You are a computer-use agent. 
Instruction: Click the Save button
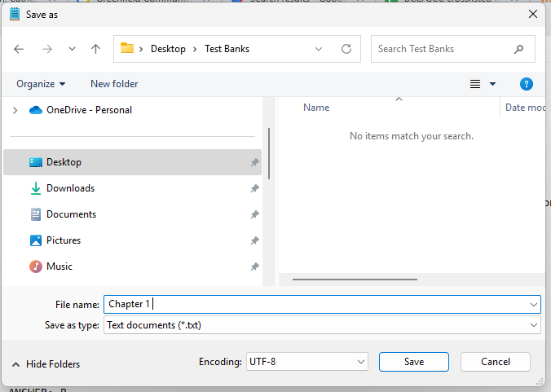pos(413,362)
